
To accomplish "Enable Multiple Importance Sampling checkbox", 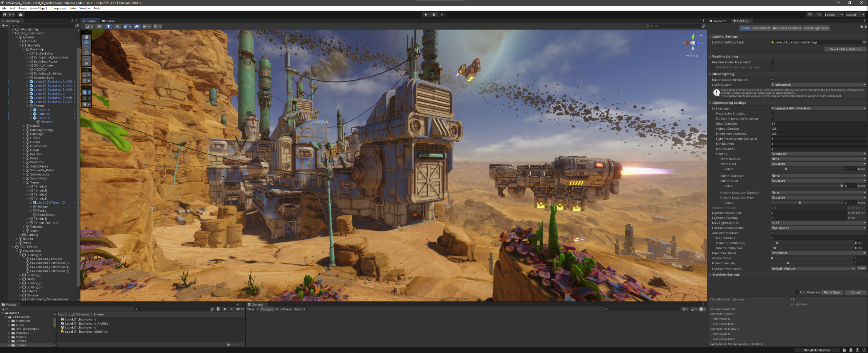I will pos(772,118).
